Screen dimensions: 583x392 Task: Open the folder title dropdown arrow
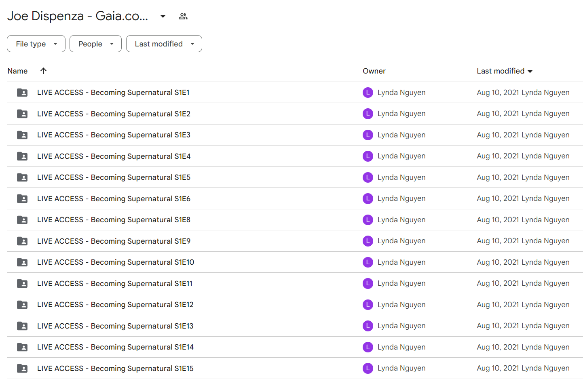[x=163, y=16]
